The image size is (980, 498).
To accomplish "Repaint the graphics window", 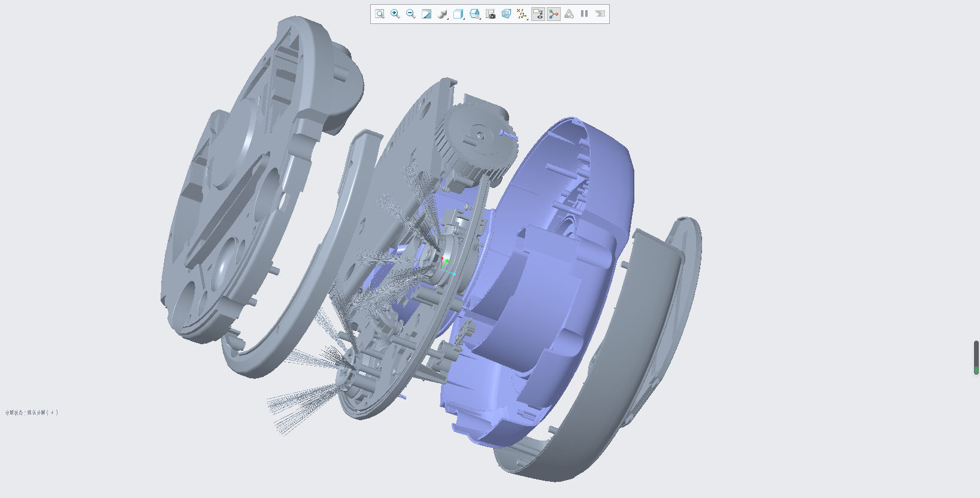I will (427, 14).
